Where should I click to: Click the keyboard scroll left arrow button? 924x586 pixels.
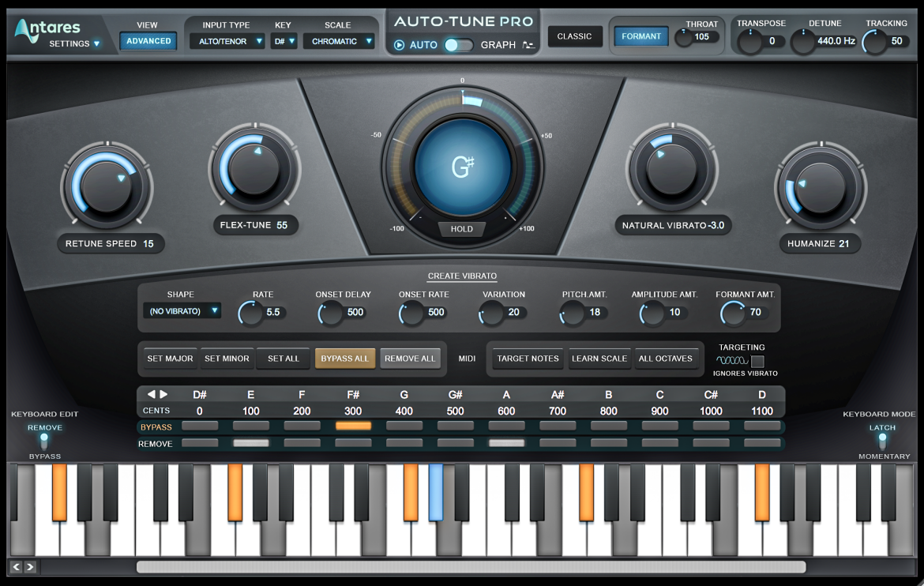[17, 566]
